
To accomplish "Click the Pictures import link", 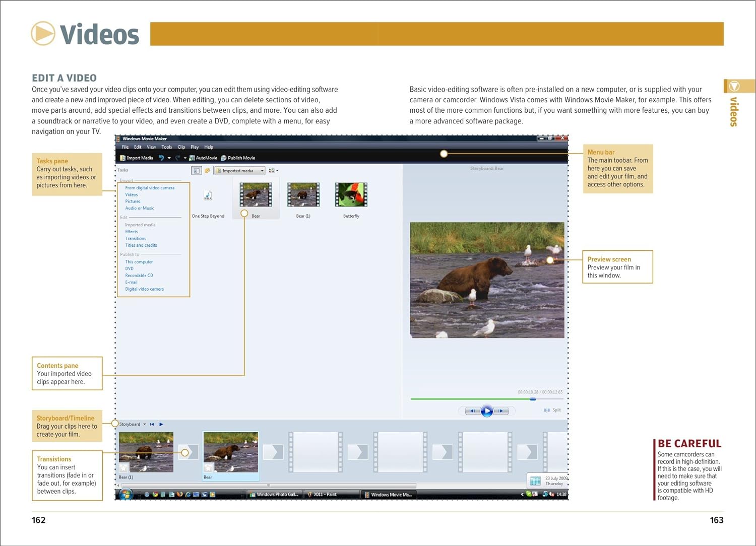I will (x=133, y=201).
